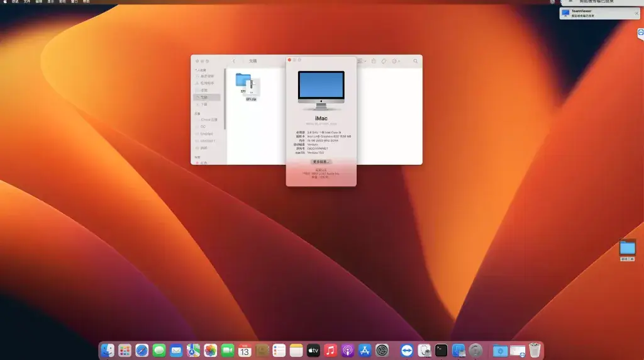The height and width of the screenshot is (360, 644).
Task: Open Terminal from the Dock
Action: 441,351
